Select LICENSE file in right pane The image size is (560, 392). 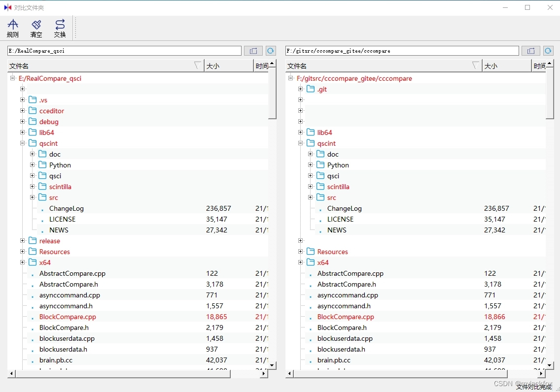point(340,219)
